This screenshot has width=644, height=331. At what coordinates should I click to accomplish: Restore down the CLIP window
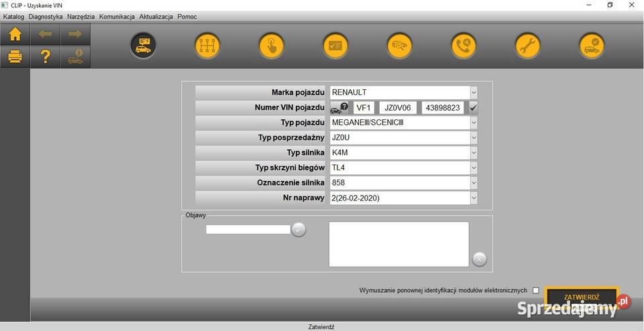pos(610,5)
